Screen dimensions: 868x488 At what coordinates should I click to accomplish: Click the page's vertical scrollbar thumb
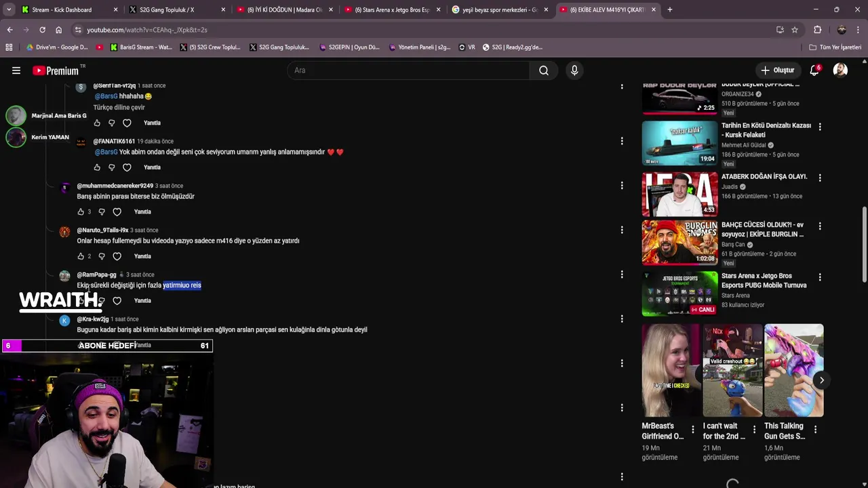865,245
